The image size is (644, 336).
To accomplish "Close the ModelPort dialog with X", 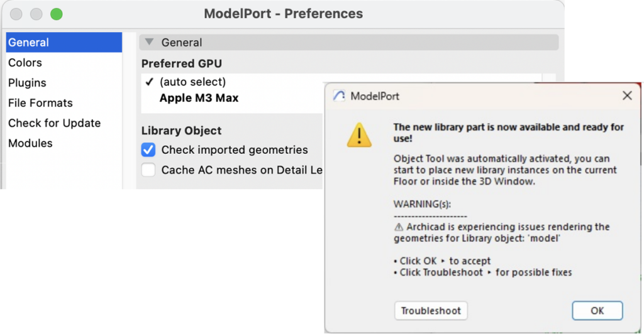I will pos(626,96).
